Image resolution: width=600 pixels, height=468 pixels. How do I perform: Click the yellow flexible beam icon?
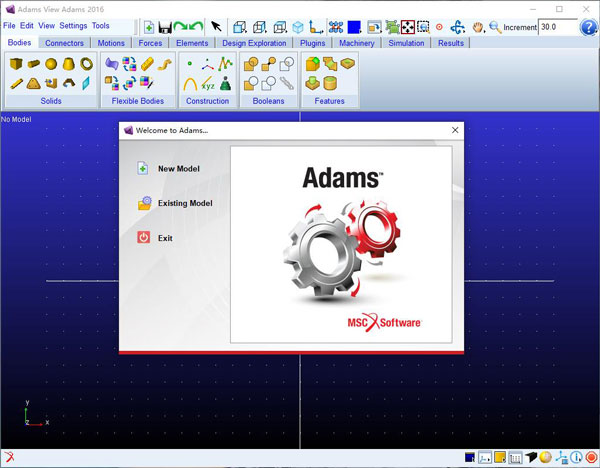tap(147, 64)
